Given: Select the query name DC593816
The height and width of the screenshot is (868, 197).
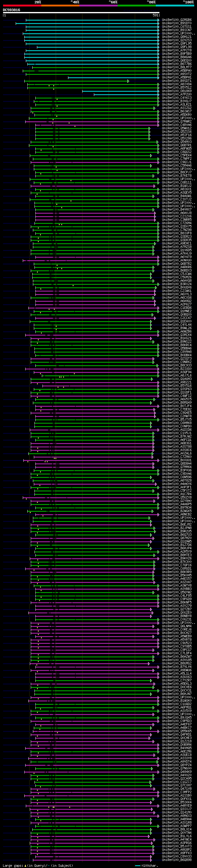Looking at the screenshot, I should pos(11,10).
